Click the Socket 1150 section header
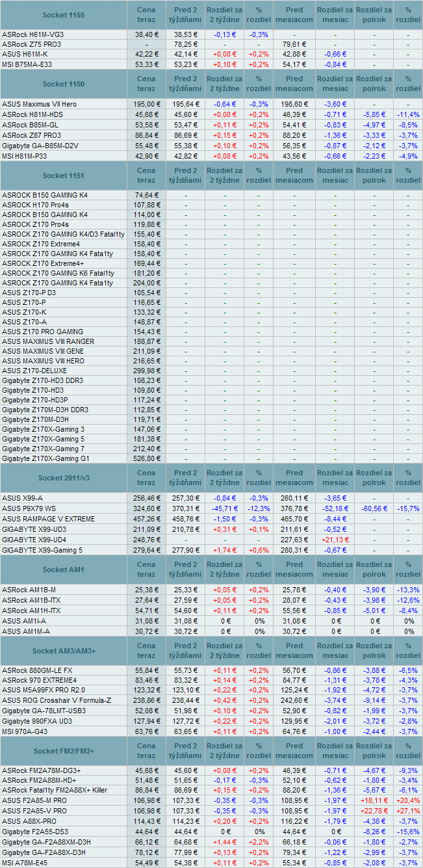Viewport: 423px width, 868px height. [x=64, y=85]
